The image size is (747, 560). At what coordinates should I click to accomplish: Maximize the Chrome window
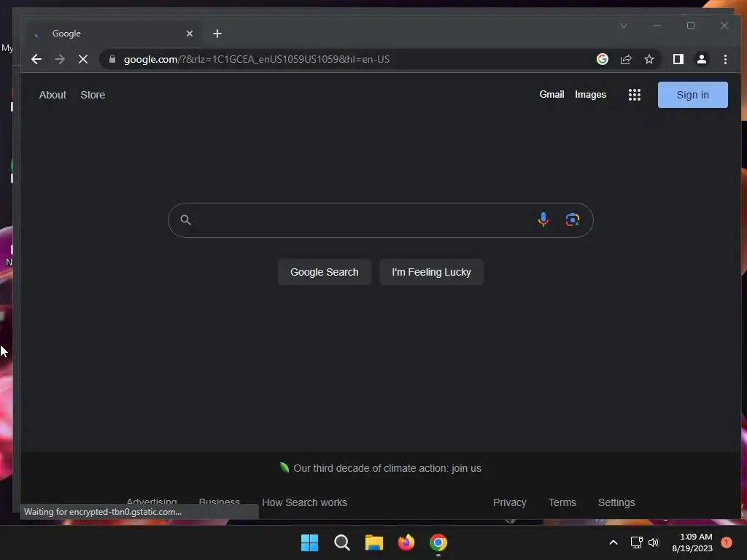pyautogui.click(x=690, y=26)
